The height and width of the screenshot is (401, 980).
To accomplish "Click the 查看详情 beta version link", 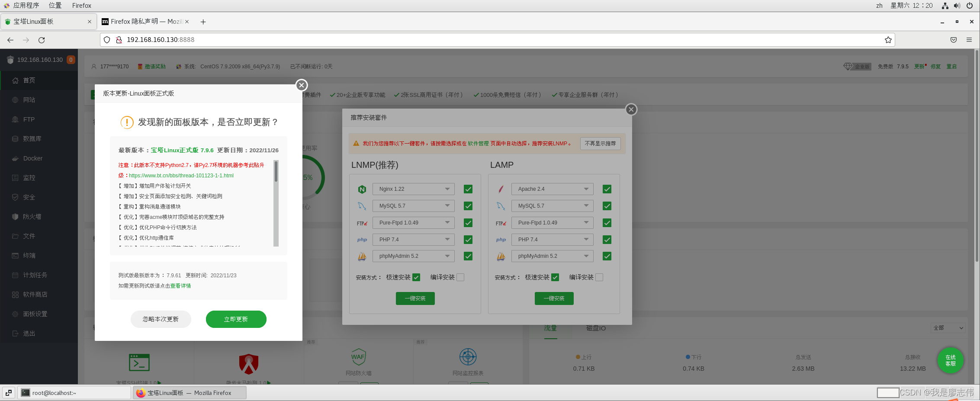I will 180,286.
